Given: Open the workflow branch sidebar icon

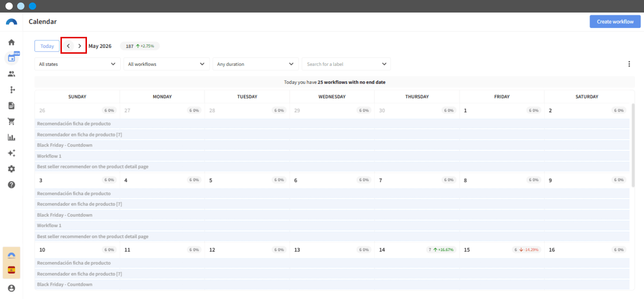Looking at the screenshot, I should (11, 90).
